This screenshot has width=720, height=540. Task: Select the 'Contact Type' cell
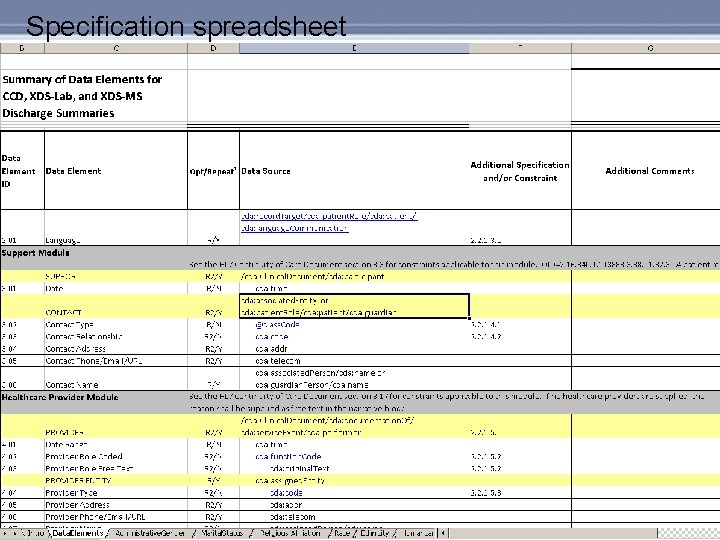point(116,325)
